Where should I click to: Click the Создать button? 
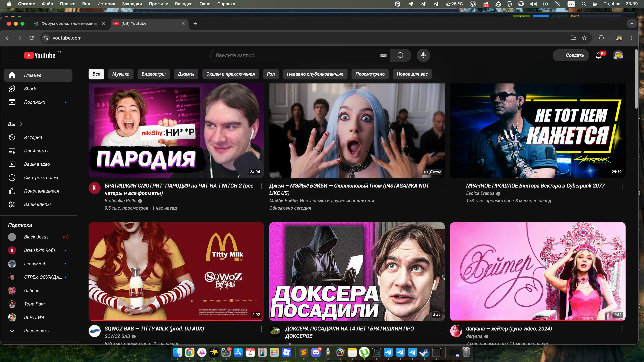571,55
